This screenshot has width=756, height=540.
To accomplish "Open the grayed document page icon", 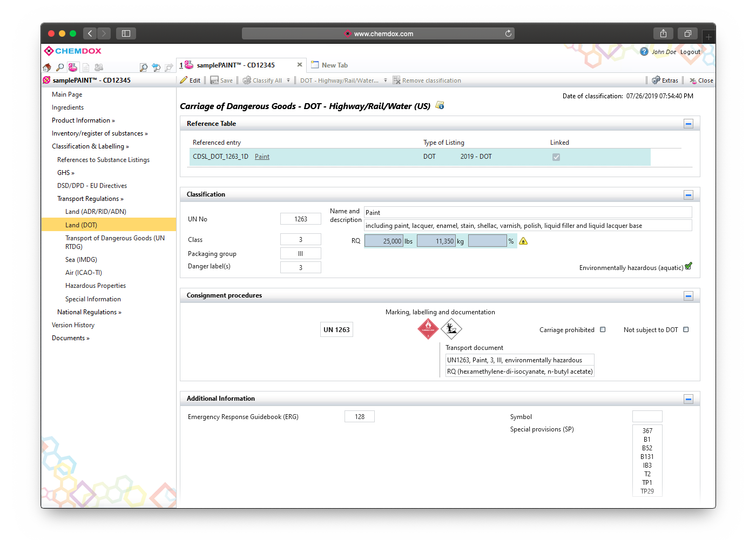I will coord(85,67).
